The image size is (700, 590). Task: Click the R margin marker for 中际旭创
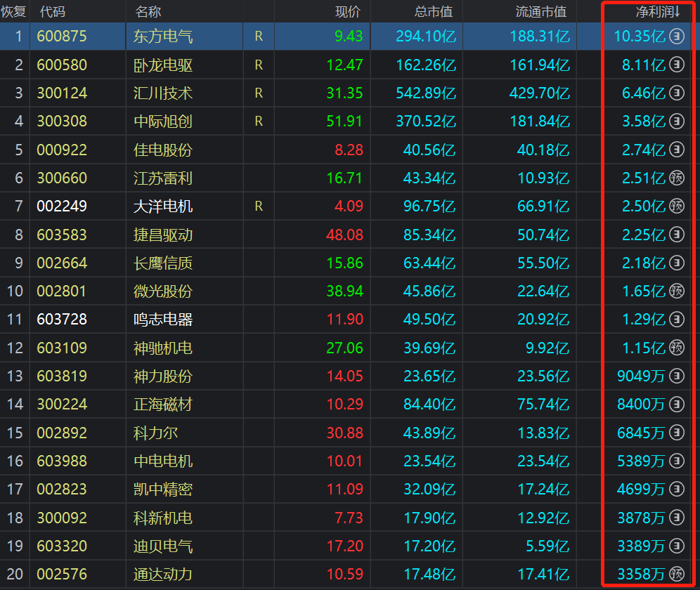point(259,121)
